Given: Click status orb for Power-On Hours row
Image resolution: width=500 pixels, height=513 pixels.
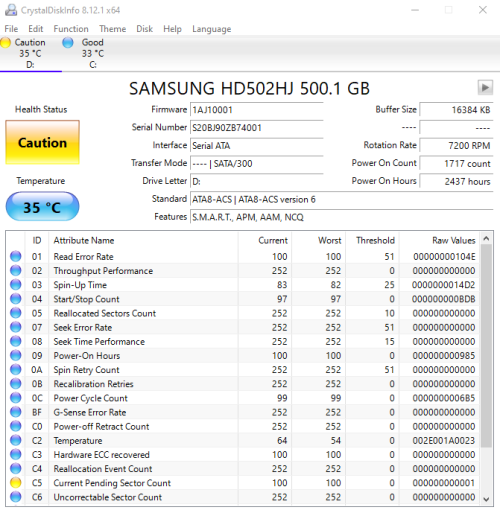Looking at the screenshot, I should (16, 355).
